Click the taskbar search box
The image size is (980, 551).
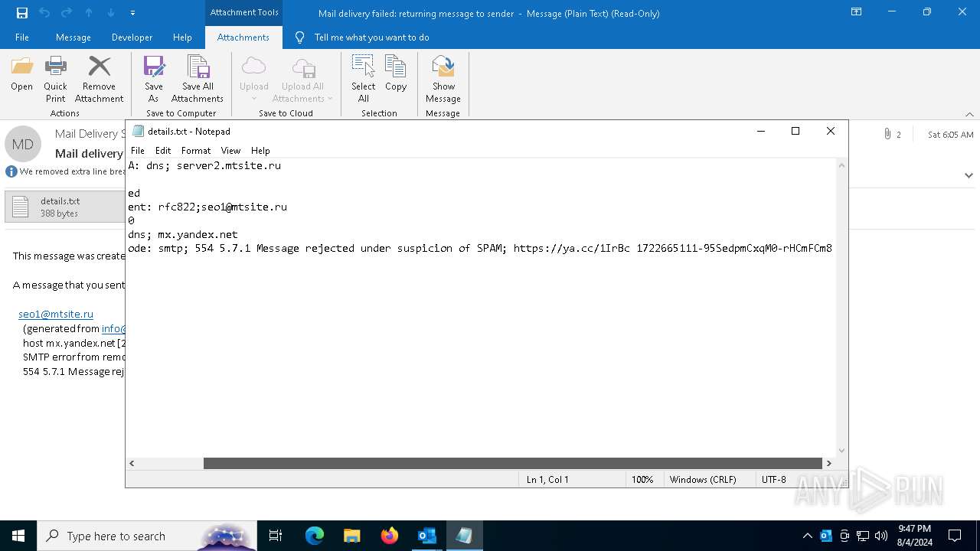point(147,536)
